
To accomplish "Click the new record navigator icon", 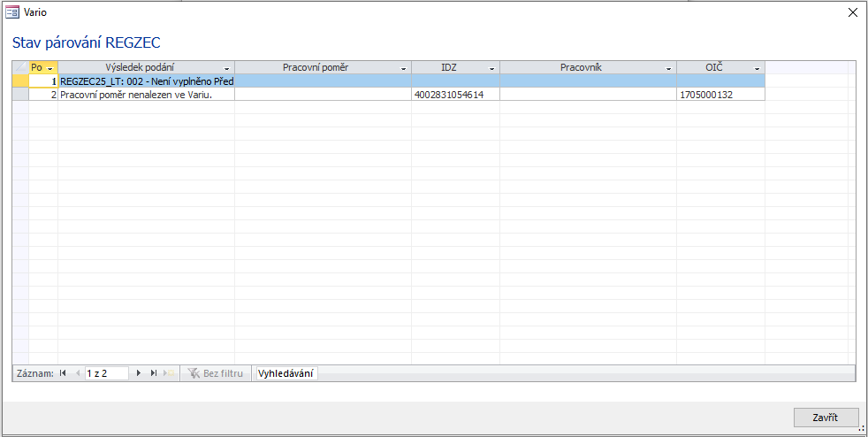I will point(169,373).
